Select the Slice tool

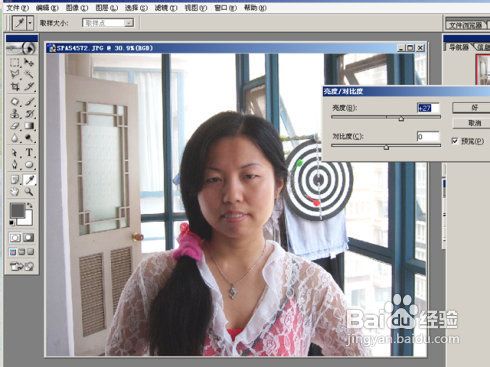click(29, 86)
